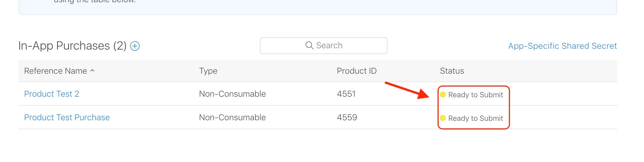Click product ID 4551

[346, 94]
